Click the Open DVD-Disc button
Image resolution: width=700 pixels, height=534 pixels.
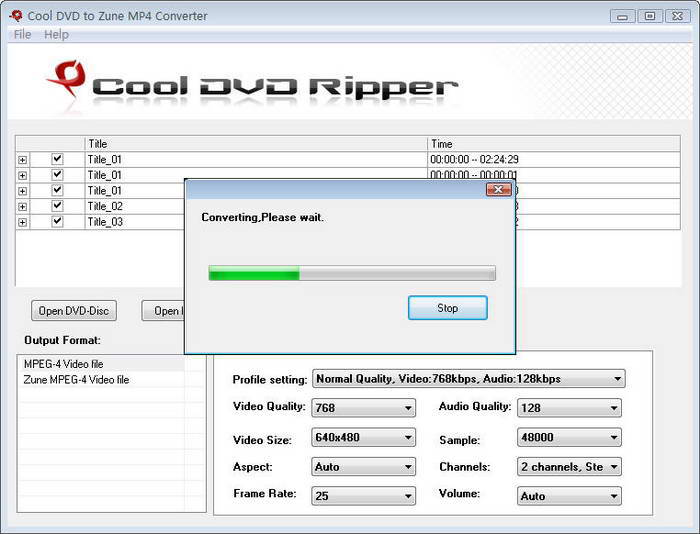coord(74,311)
